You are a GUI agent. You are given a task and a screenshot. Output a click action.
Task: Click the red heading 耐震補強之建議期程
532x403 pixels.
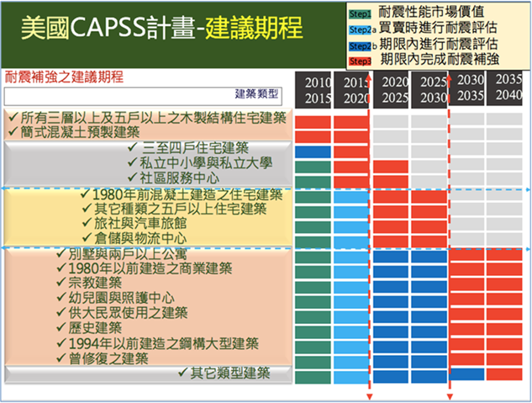click(x=64, y=77)
